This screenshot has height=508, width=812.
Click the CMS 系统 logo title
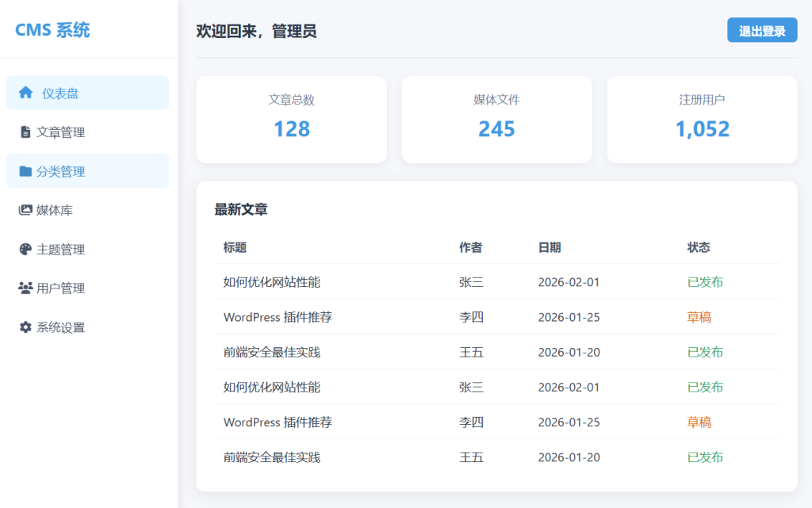point(52,30)
